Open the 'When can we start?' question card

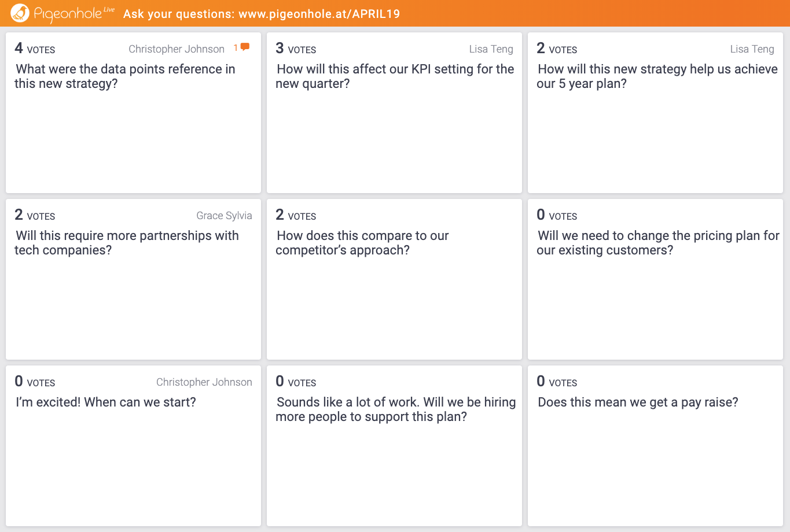coord(133,445)
